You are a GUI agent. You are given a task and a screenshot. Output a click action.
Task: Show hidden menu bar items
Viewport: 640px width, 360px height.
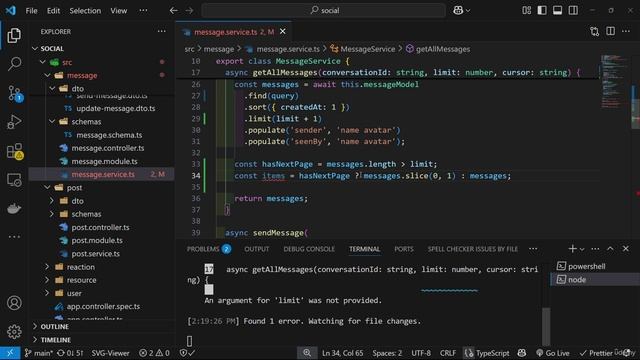pyautogui.click(x=143, y=11)
